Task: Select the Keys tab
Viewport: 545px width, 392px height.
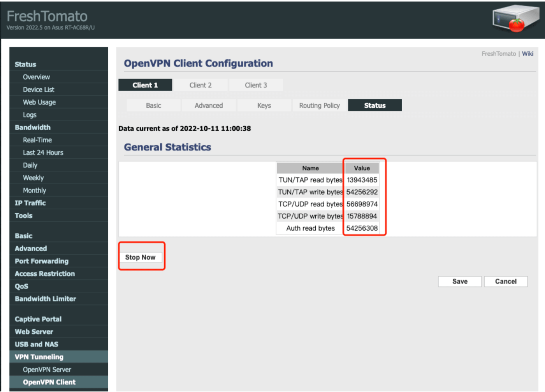Action: 264,105
